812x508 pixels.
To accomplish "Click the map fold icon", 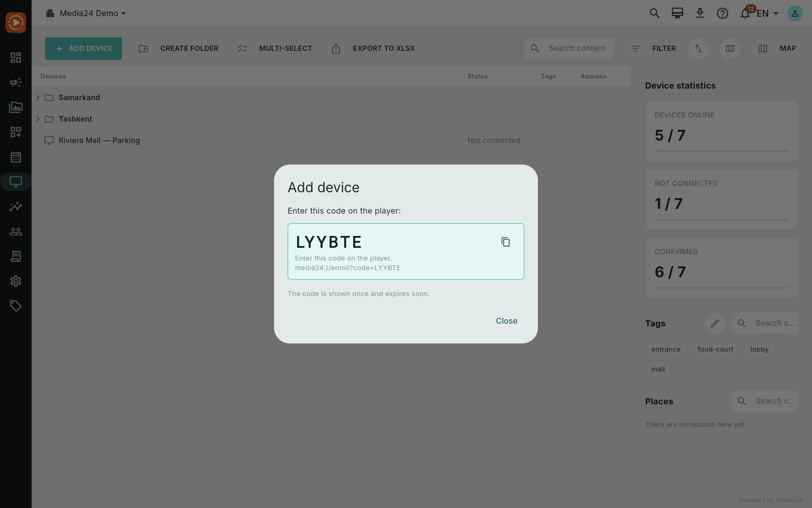I will 762,48.
